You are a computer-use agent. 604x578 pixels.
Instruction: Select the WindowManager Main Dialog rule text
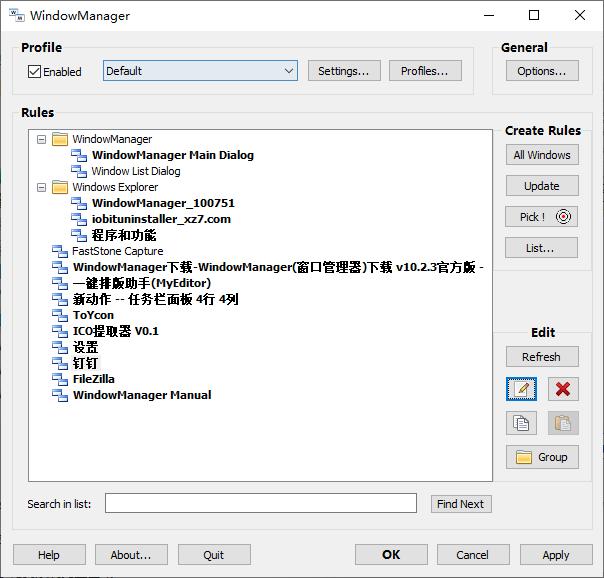[x=173, y=155]
